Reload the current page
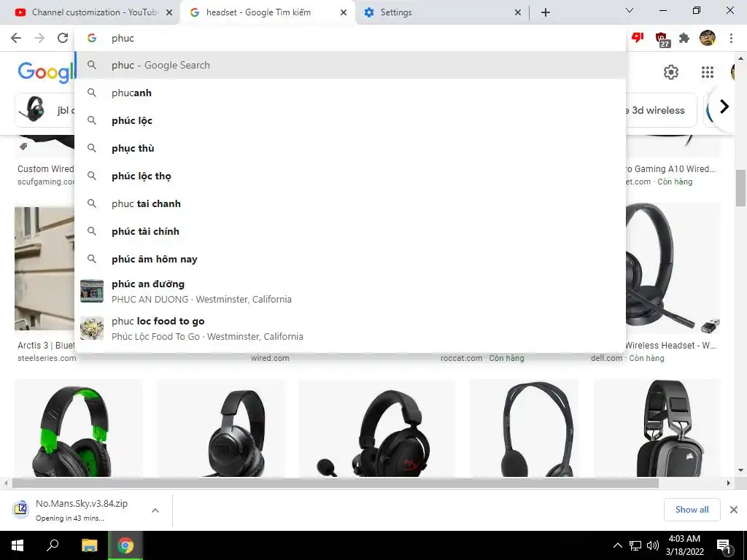 pos(63,38)
